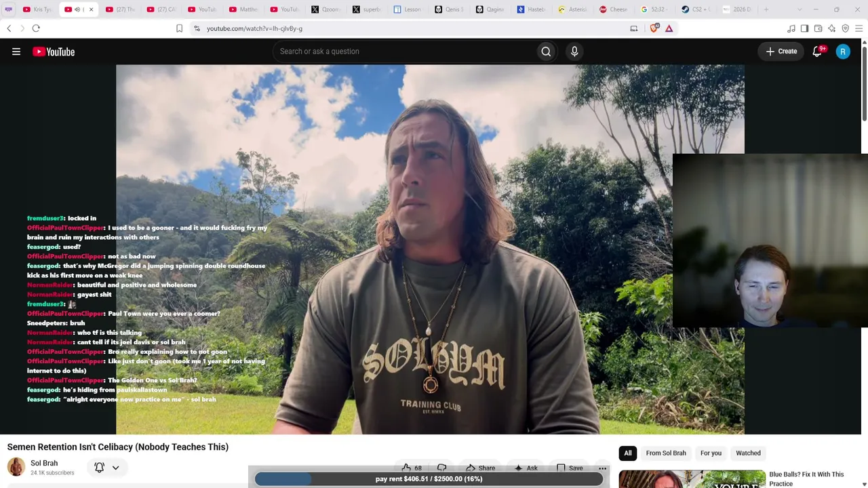868x488 pixels.
Task: Click the pay rent progress bar
Action: pos(429,479)
